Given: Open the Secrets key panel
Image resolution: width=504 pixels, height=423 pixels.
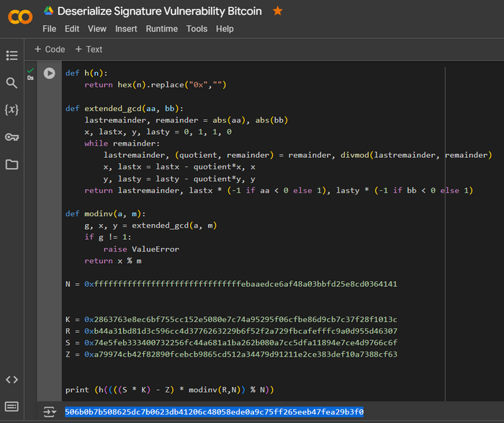Looking at the screenshot, I should click(12, 137).
